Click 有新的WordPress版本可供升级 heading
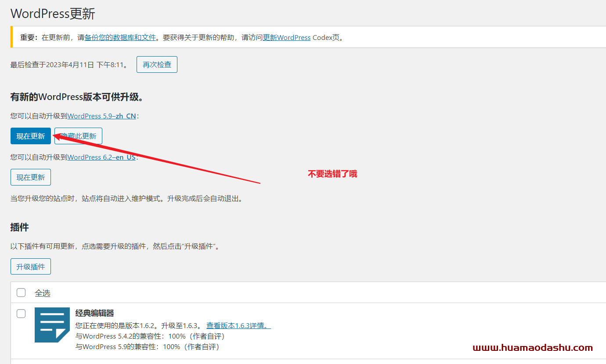The height and width of the screenshot is (364, 606). click(77, 97)
